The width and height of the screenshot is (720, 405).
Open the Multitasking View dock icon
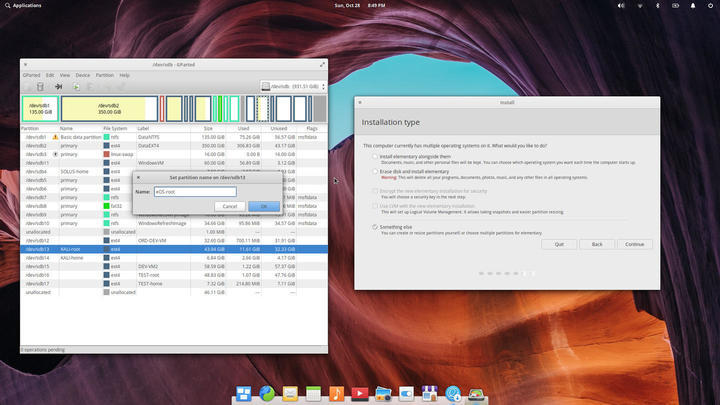coord(243,394)
